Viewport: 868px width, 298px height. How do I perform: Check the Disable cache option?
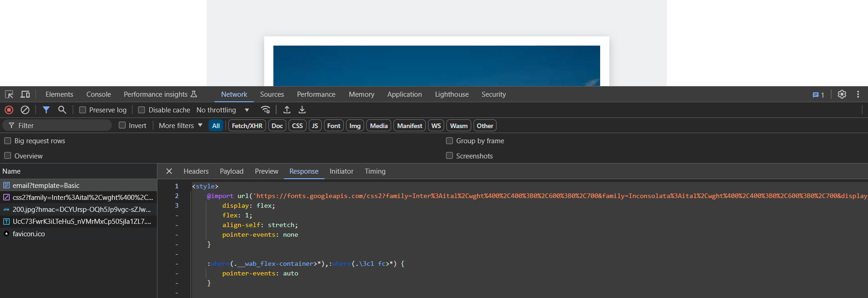[142, 110]
